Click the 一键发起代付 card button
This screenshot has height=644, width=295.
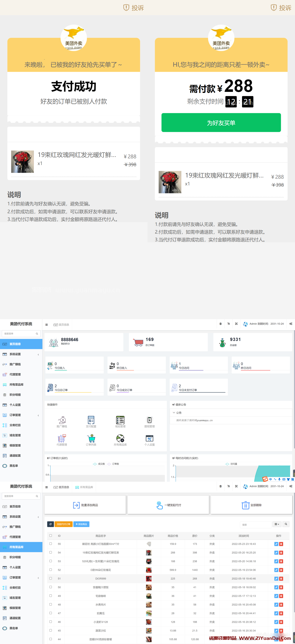pyautogui.click(x=168, y=505)
